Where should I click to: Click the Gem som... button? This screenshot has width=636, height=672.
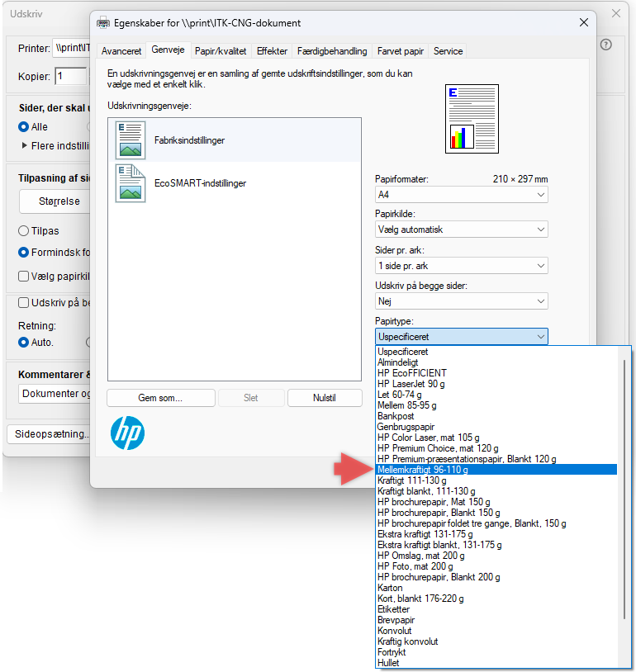160,398
